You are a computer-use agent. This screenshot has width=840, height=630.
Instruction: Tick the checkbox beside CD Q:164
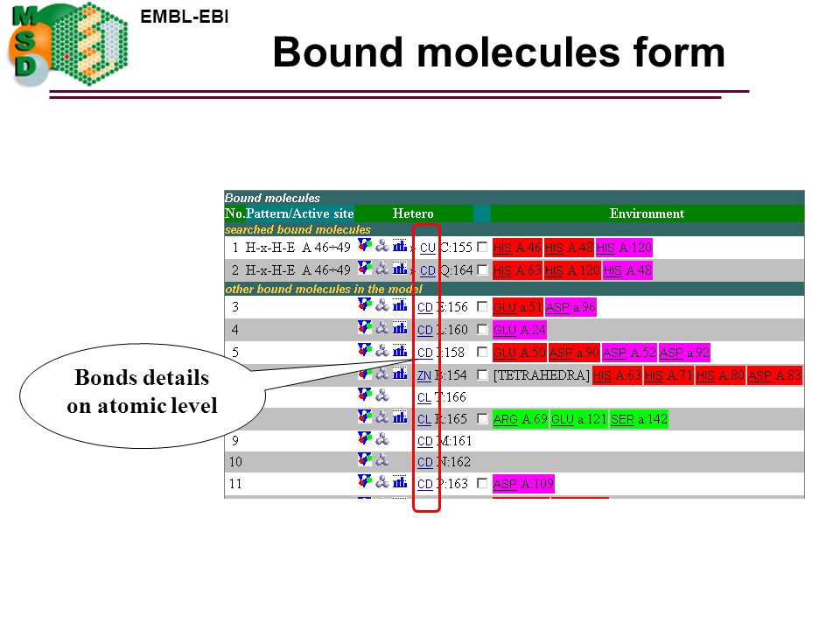(482, 269)
